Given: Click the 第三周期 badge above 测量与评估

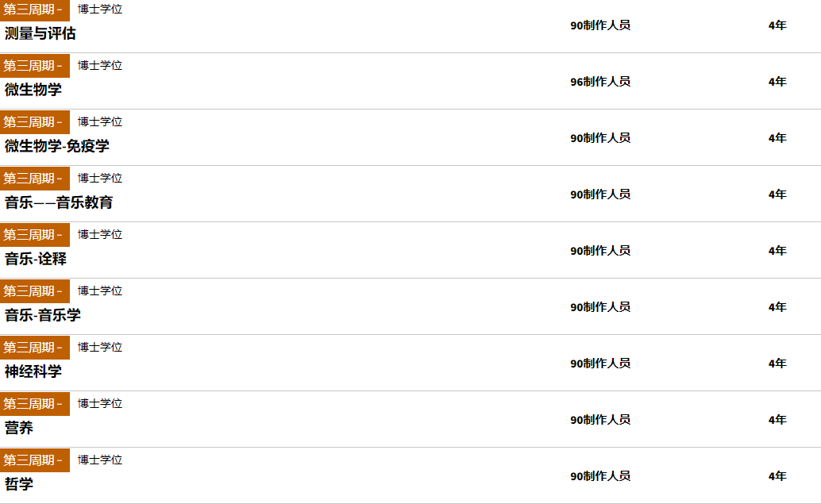Looking at the screenshot, I should (x=35, y=10).
